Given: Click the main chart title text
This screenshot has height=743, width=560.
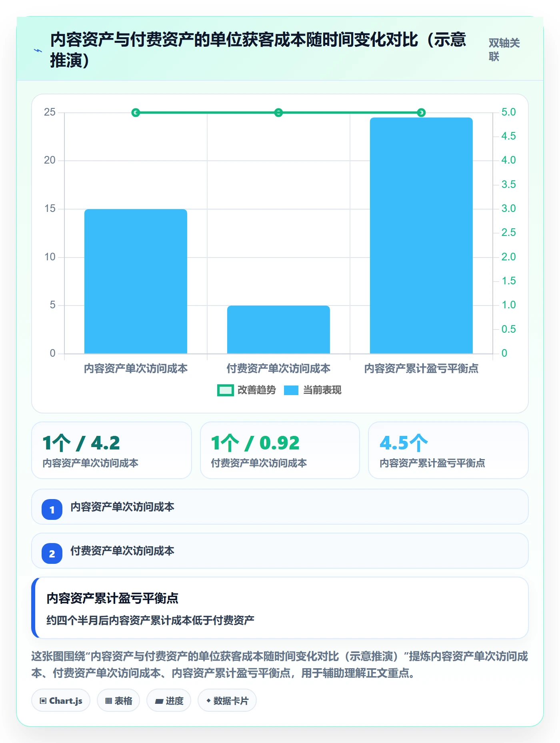Looking at the screenshot, I should pos(258,50).
